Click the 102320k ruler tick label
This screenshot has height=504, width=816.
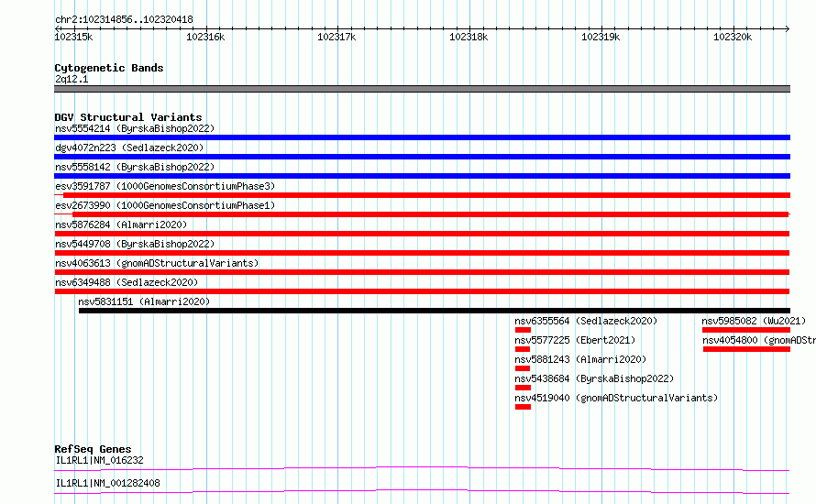(733, 37)
